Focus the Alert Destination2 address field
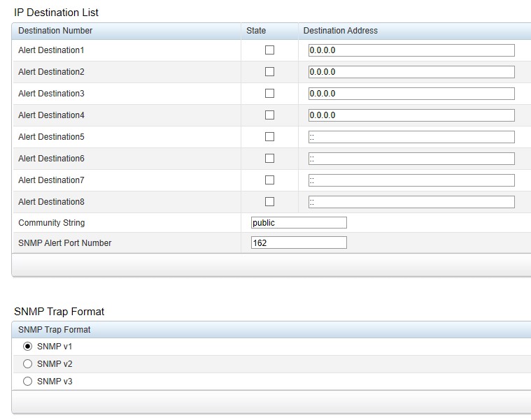Image resolution: width=531 pixels, height=420 pixels. tap(411, 72)
